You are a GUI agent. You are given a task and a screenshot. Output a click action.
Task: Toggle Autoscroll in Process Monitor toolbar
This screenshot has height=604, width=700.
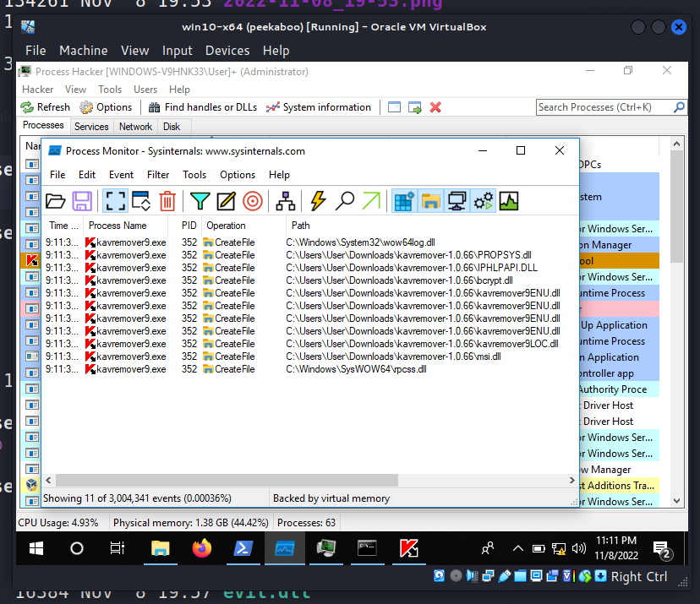point(141,201)
